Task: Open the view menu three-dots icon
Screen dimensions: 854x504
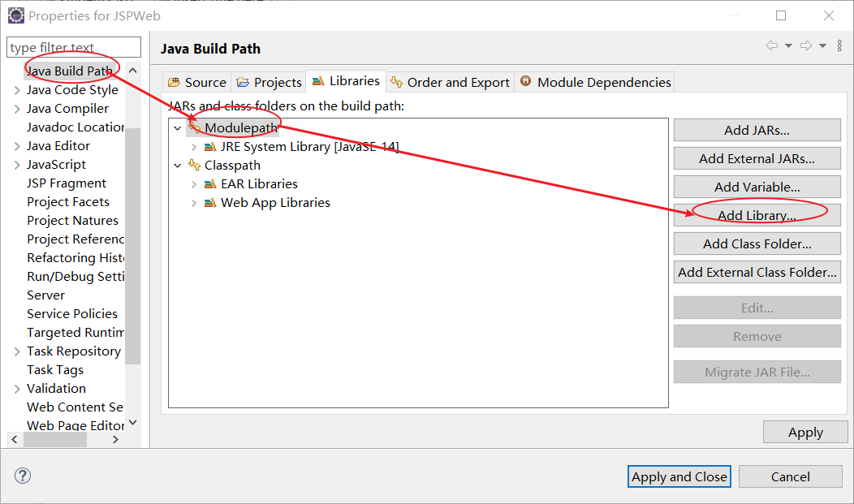Action: point(839,46)
